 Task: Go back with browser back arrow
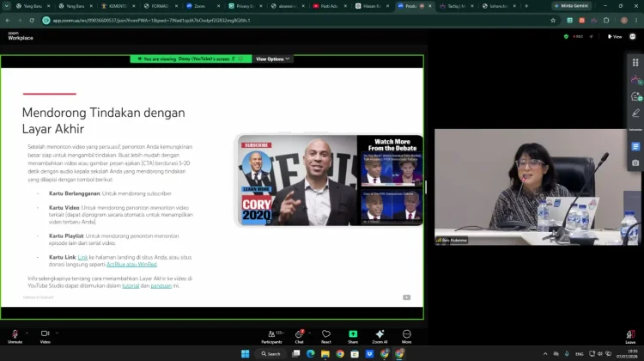coord(8,20)
